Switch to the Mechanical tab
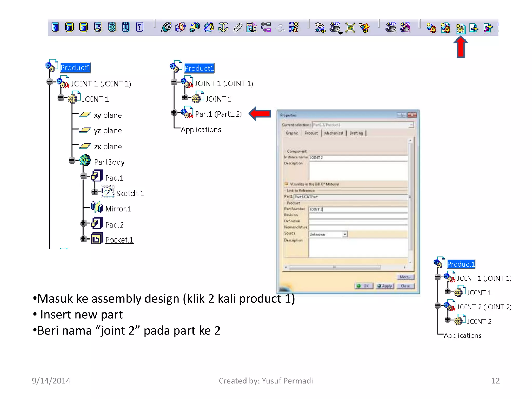This screenshot has width=532, height=399. click(x=334, y=133)
